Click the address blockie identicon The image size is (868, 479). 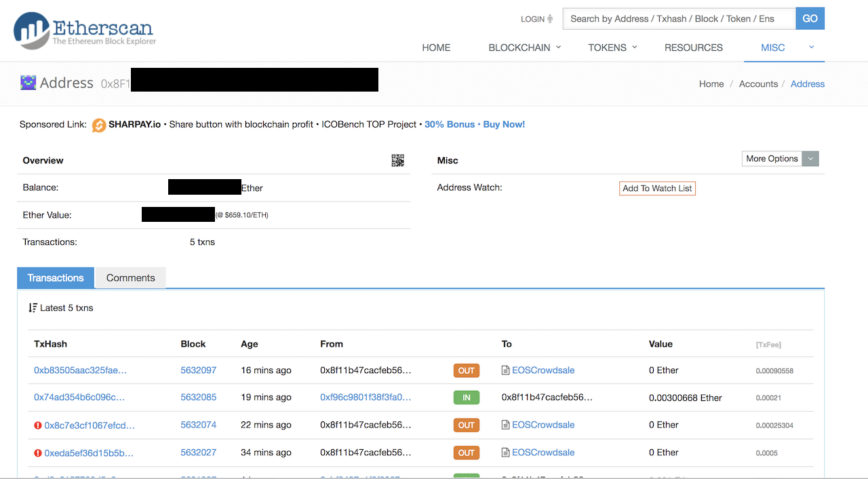coord(28,83)
